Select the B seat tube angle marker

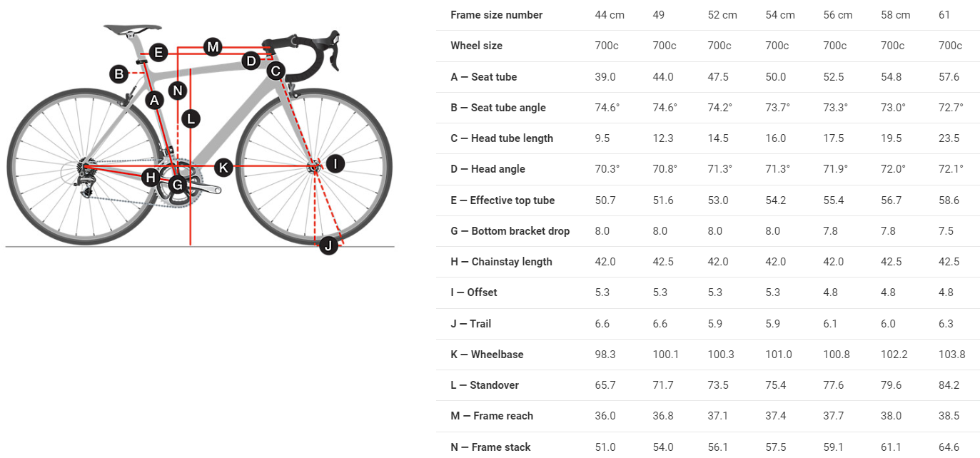[x=118, y=73]
